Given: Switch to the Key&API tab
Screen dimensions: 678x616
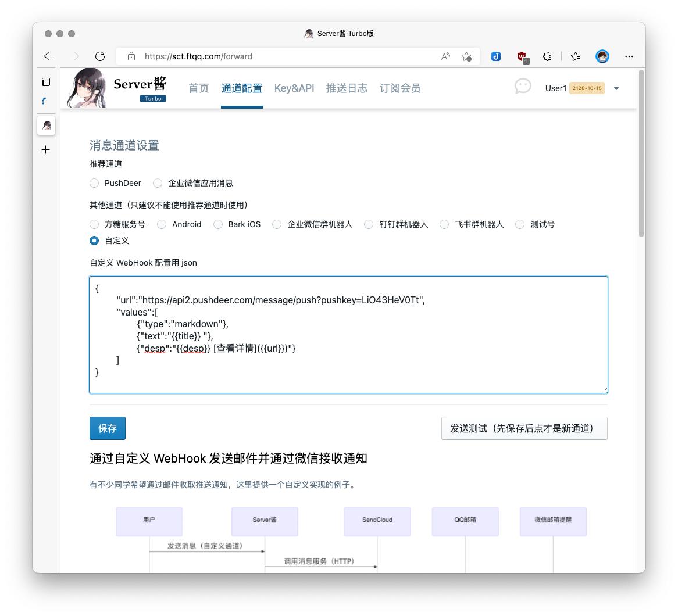Looking at the screenshot, I should point(294,88).
